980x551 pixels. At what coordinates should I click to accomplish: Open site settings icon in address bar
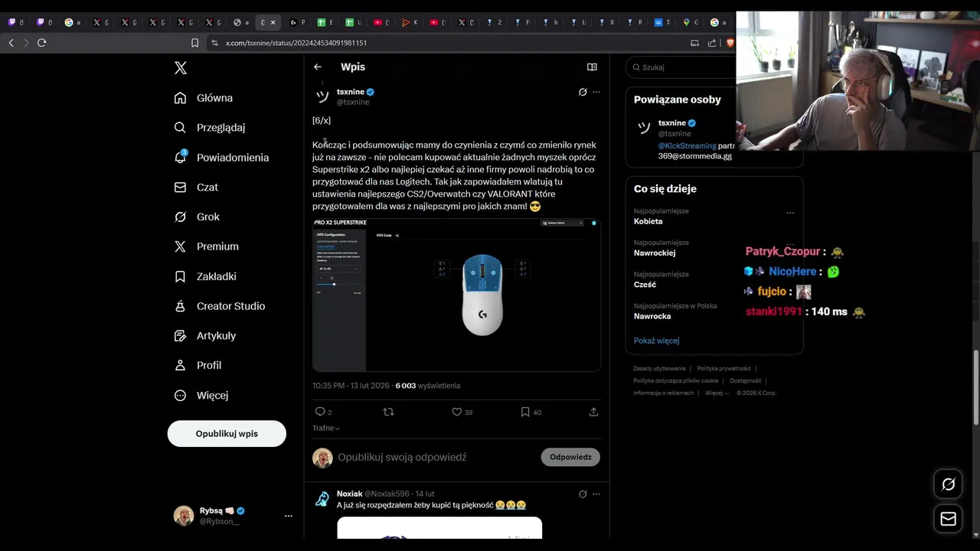point(214,43)
